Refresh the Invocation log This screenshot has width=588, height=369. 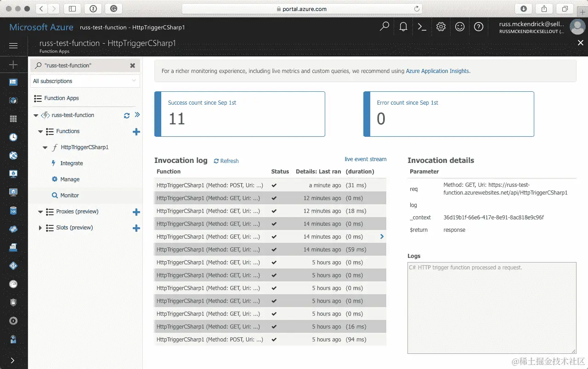coord(226,161)
